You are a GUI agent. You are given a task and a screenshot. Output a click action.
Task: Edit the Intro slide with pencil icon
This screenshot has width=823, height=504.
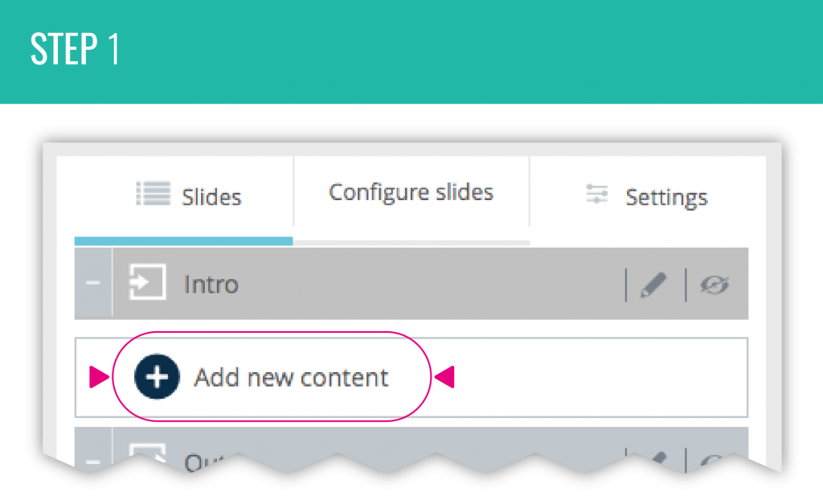pyautogui.click(x=654, y=285)
